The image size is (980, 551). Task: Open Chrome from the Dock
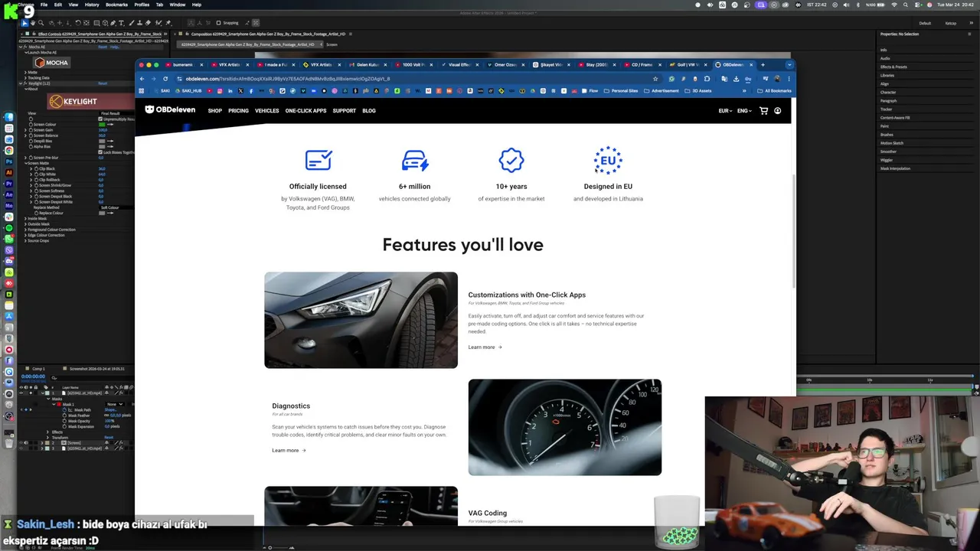[9, 151]
